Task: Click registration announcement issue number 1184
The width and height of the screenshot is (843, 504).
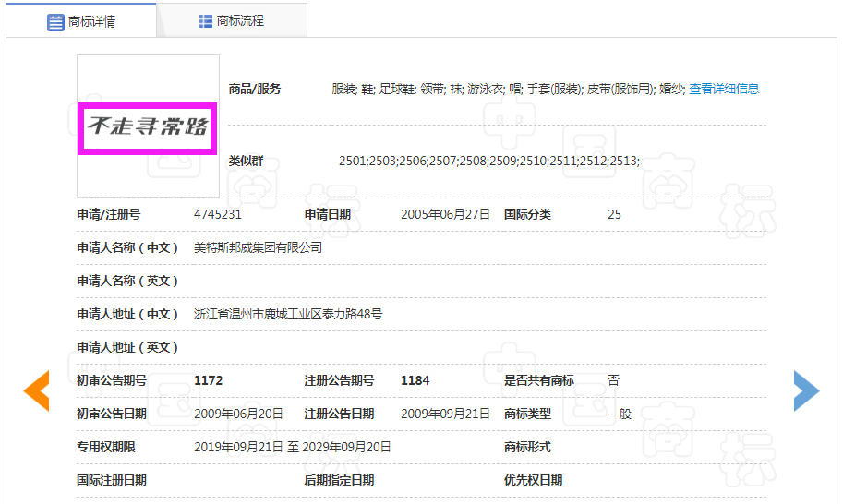Action: pyautogui.click(x=415, y=380)
